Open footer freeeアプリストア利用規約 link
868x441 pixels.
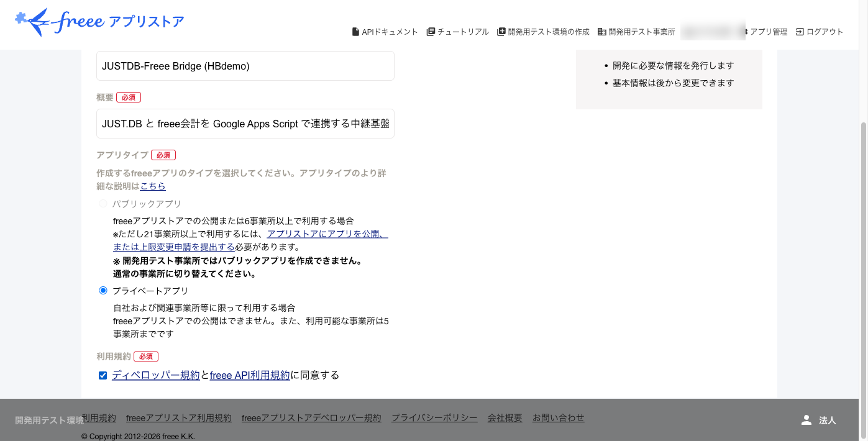pyautogui.click(x=179, y=418)
